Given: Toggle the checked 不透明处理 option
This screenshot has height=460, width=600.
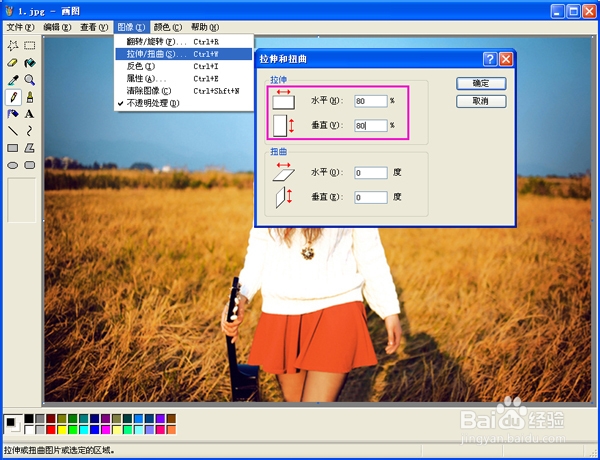Looking at the screenshot, I should click(x=184, y=103).
